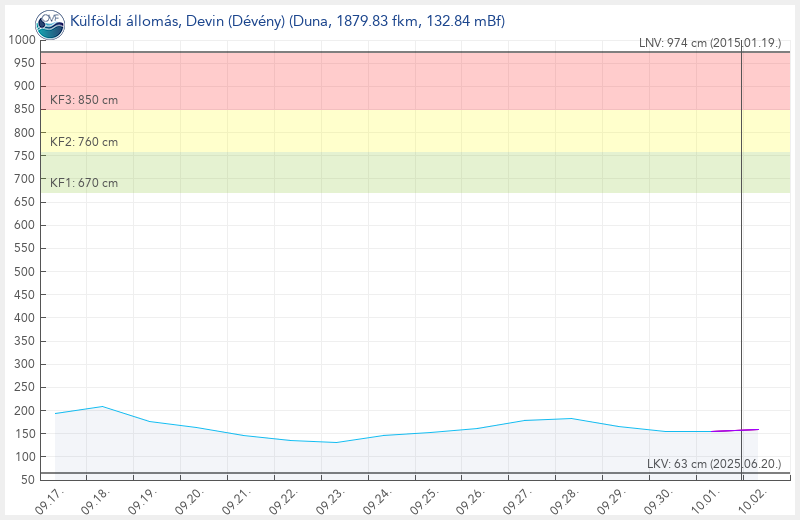Click the water level peak near 09.18
Image resolution: width=800 pixels, height=520 pixels.
(102, 407)
